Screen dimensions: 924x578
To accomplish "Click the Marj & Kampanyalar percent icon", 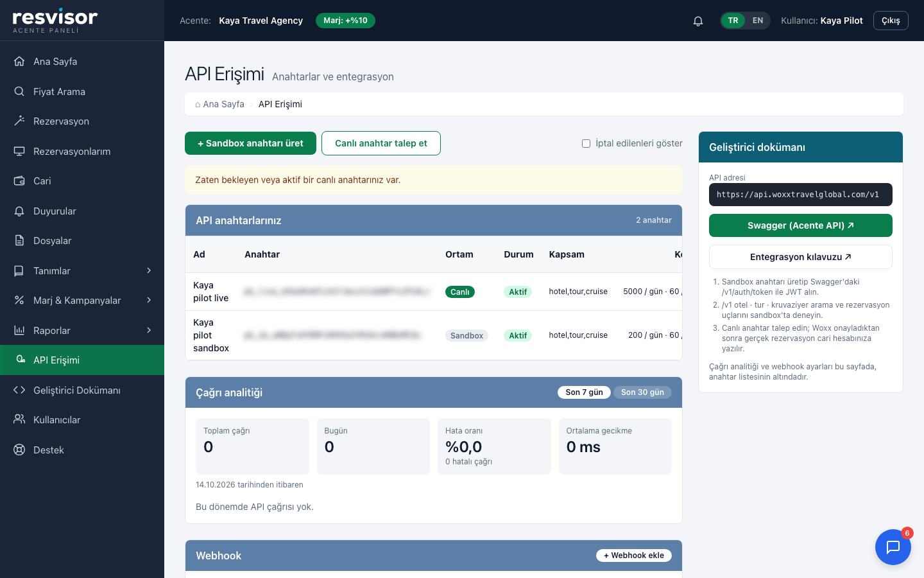I will 19,300.
